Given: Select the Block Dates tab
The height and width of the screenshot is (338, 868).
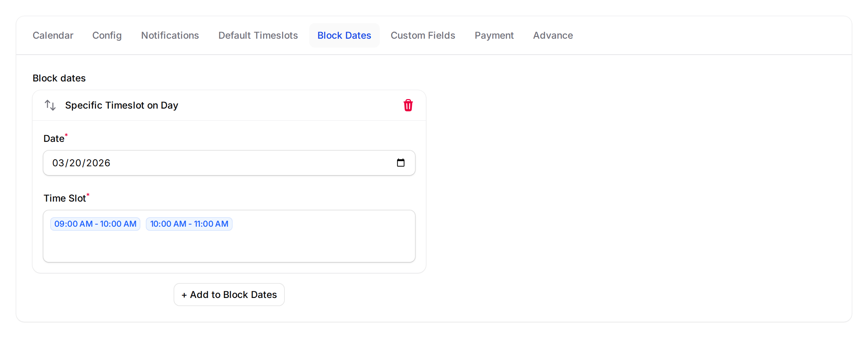Looking at the screenshot, I should tap(344, 35).
